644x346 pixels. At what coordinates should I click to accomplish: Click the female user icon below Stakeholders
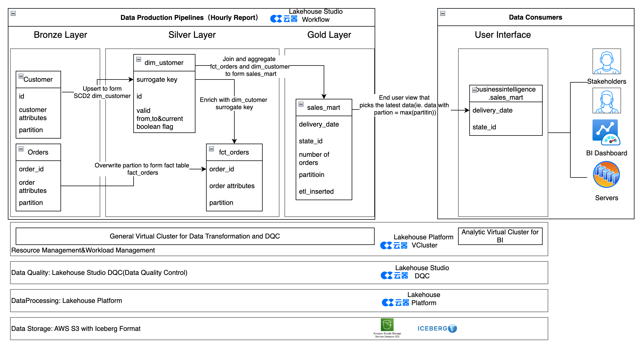click(606, 100)
